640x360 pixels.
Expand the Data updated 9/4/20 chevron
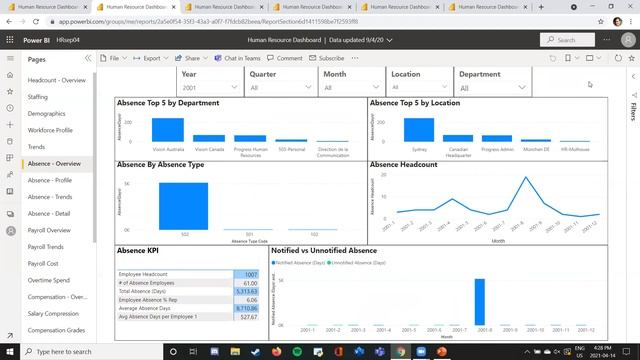(x=389, y=40)
